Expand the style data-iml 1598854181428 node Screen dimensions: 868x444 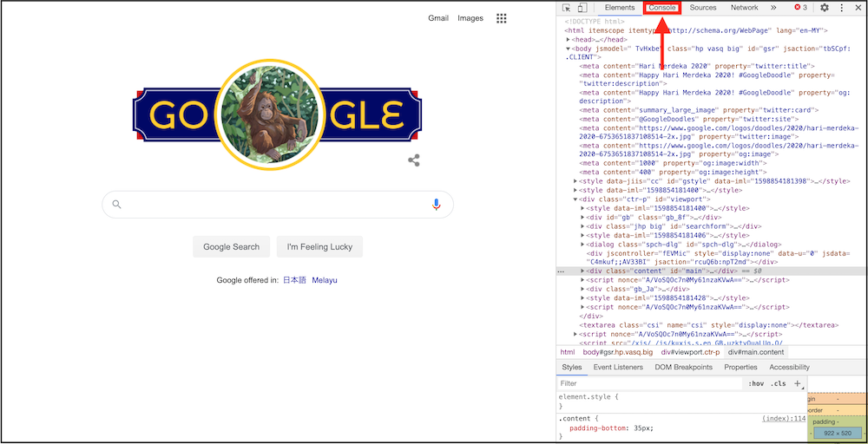point(582,298)
